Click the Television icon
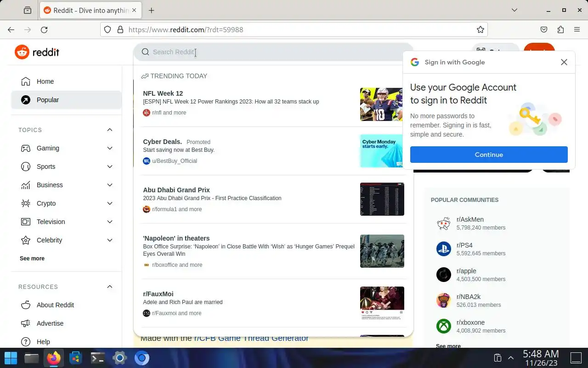 pos(26,222)
